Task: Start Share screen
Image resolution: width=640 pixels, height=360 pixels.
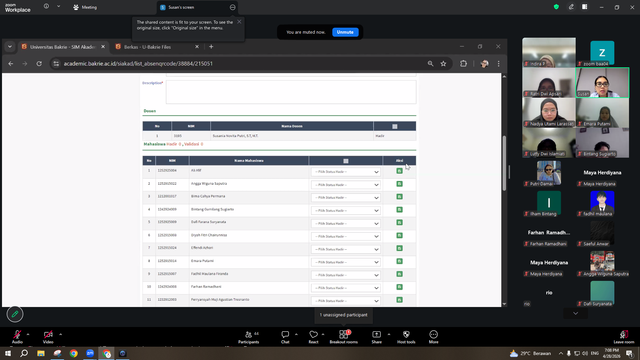Action: click(x=376, y=337)
